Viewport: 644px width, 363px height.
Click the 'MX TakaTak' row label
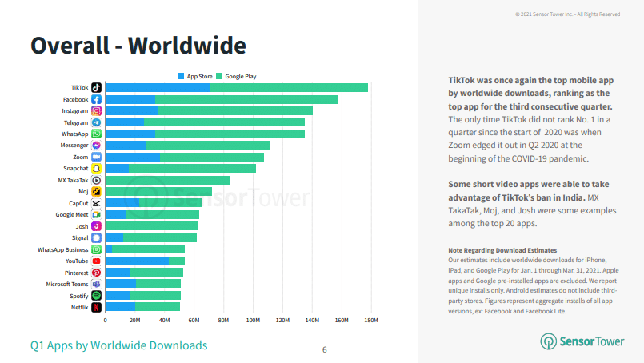[x=73, y=180]
